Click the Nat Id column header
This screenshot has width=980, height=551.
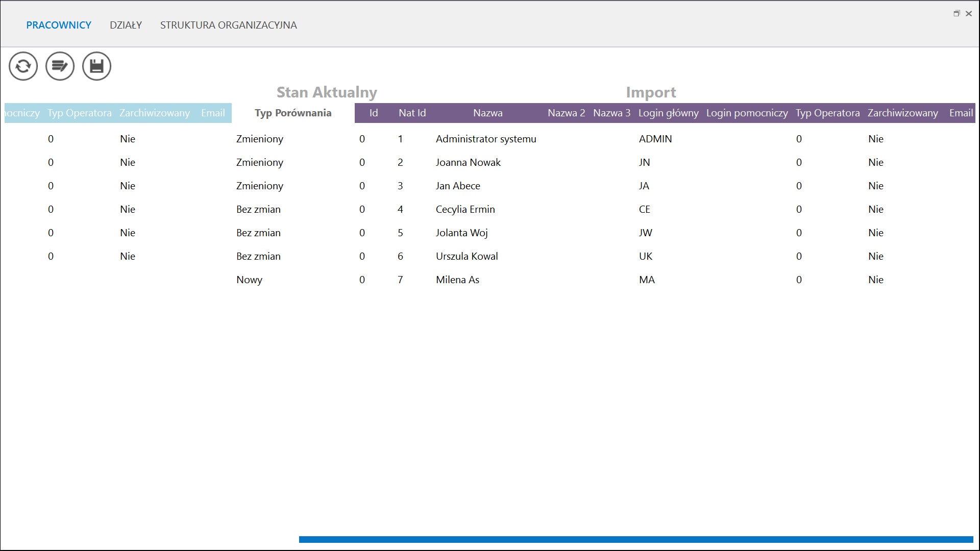click(x=412, y=113)
